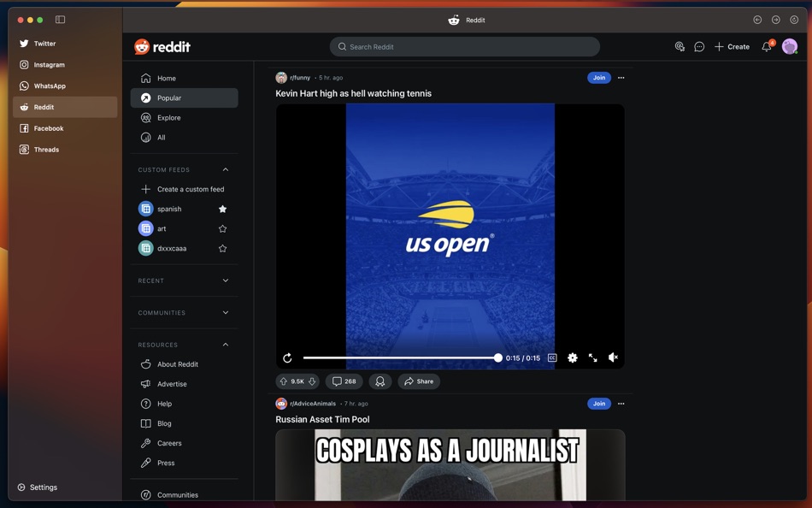Favorite the art custom feed star

(223, 228)
